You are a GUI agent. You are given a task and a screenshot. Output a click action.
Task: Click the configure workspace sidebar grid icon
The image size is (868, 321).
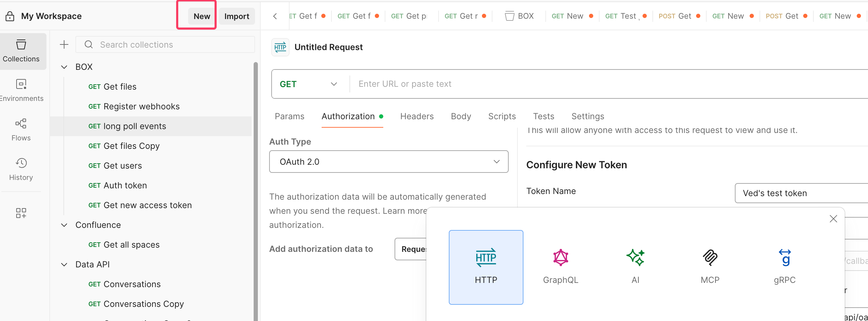pyautogui.click(x=21, y=213)
